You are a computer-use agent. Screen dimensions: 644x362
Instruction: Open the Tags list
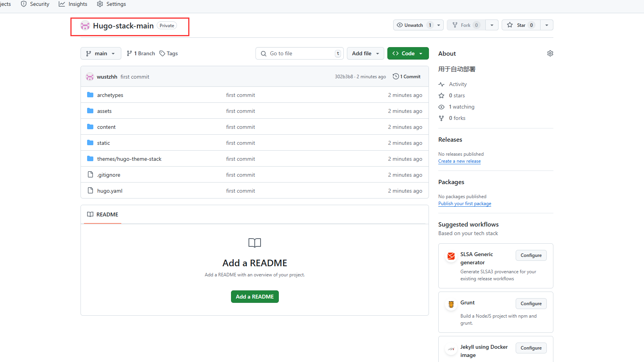pos(169,53)
